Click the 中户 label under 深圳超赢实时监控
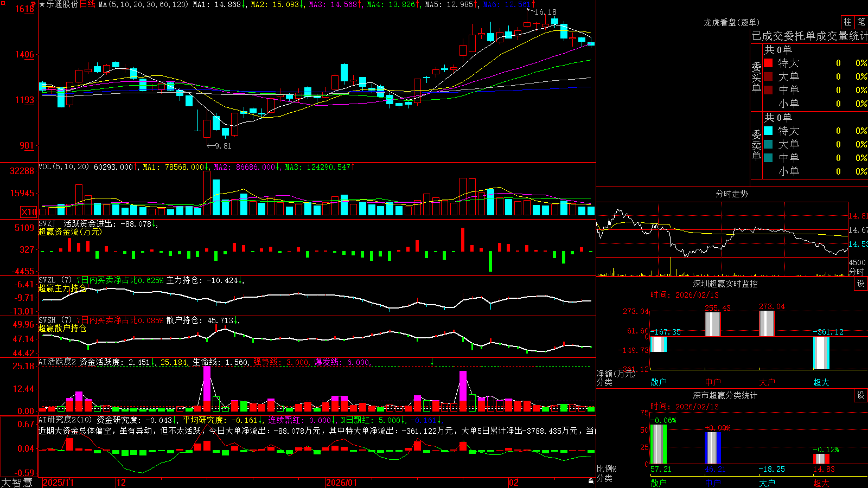868x488 pixels. tap(713, 382)
